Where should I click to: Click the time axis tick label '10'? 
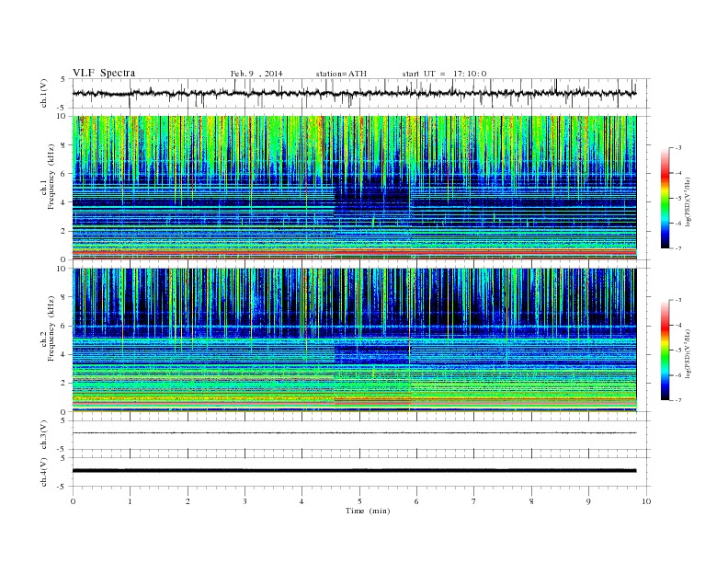pos(646,501)
